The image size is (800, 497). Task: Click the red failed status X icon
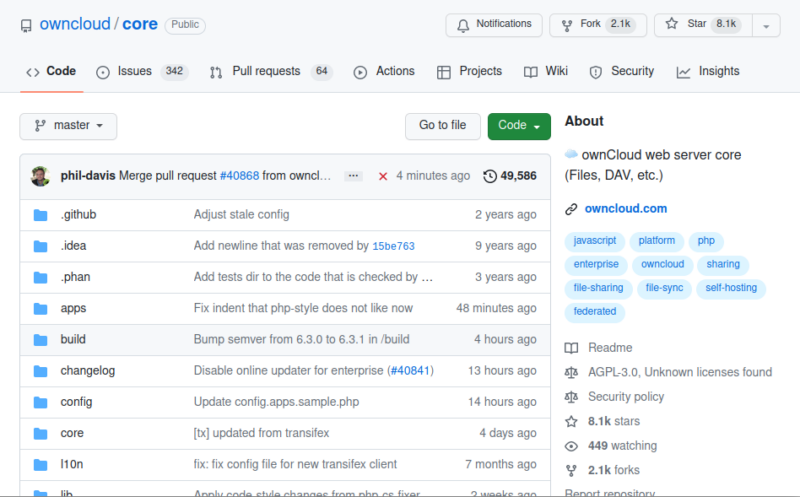pos(383,177)
